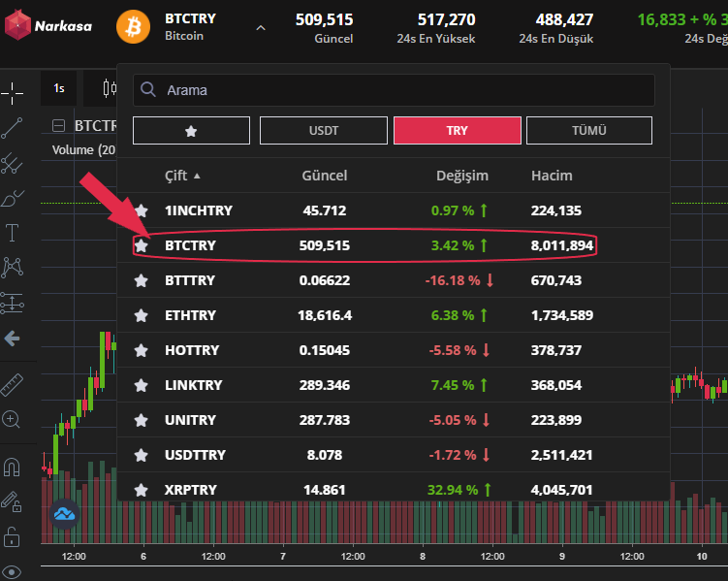
Task: Click the cloud chart badge icon
Action: tap(64, 514)
